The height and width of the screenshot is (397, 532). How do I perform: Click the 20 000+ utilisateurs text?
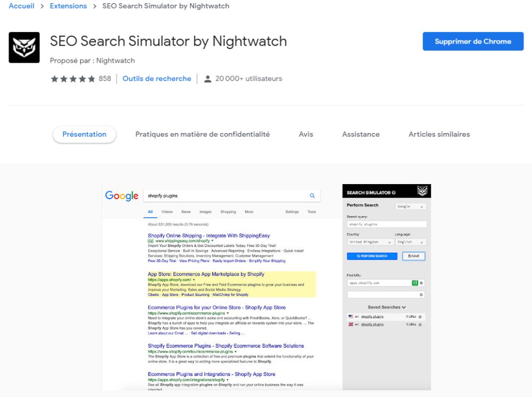pos(248,79)
